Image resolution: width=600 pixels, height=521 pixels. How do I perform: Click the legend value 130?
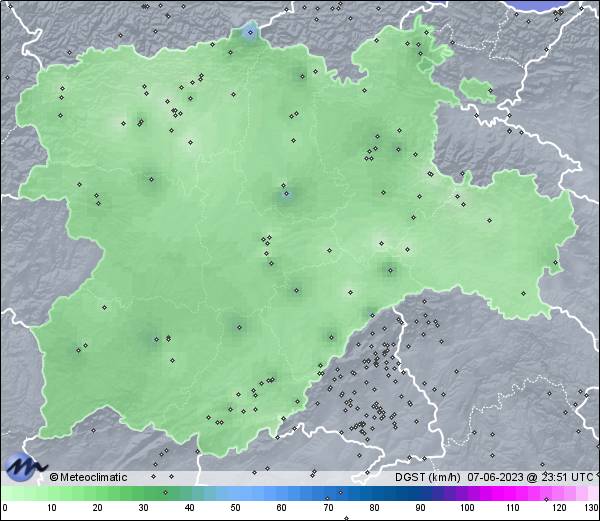pos(592,508)
